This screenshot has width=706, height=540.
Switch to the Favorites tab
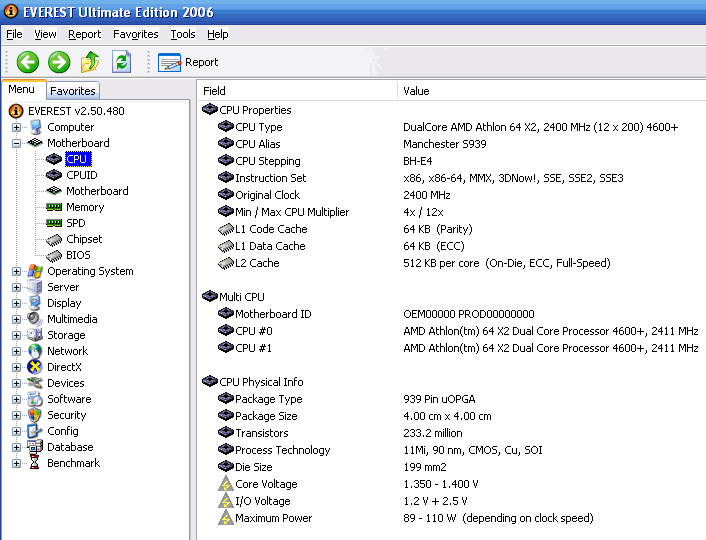[72, 91]
